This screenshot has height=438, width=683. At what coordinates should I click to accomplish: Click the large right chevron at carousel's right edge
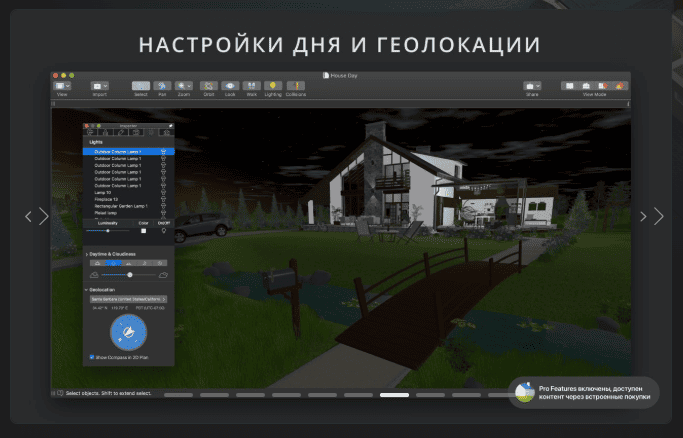(x=659, y=216)
